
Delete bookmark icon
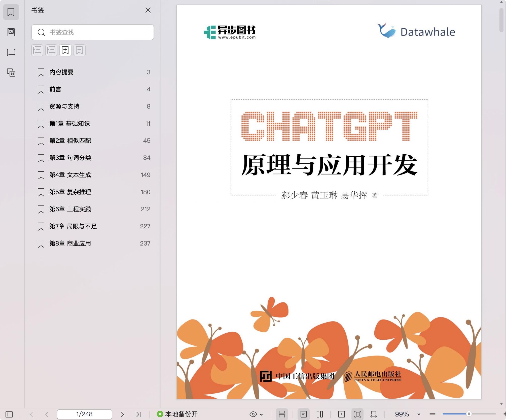pos(80,50)
